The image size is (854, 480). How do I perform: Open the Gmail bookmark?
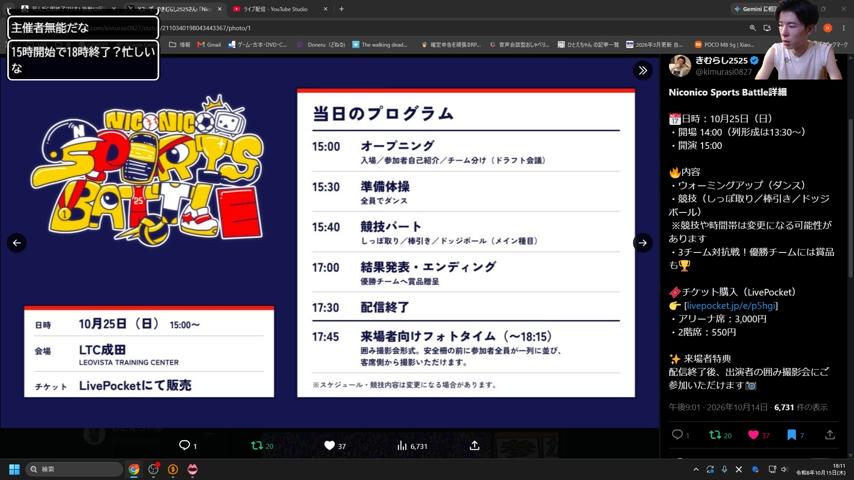(x=209, y=45)
